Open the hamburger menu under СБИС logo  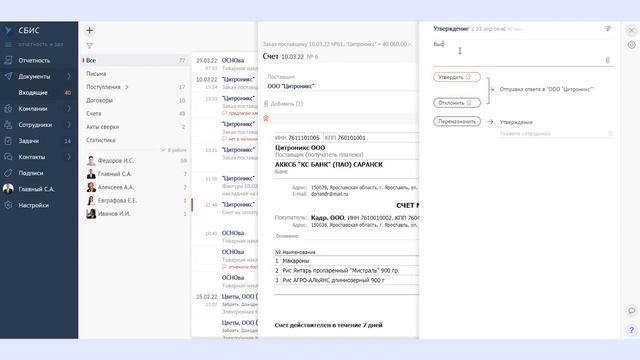[8, 44]
